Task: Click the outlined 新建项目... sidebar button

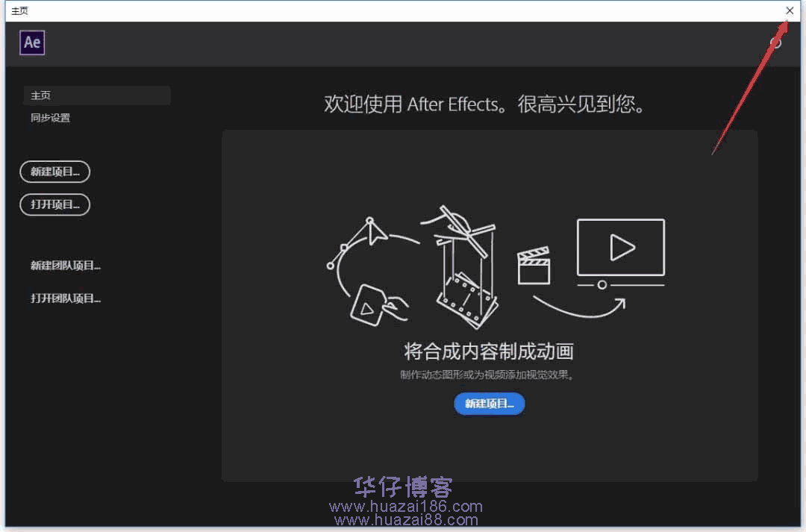Action: tap(55, 172)
